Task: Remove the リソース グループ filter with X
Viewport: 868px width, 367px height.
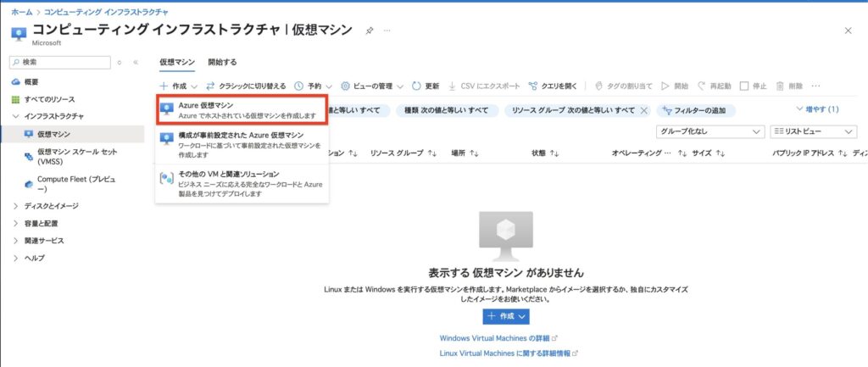Action: click(644, 110)
